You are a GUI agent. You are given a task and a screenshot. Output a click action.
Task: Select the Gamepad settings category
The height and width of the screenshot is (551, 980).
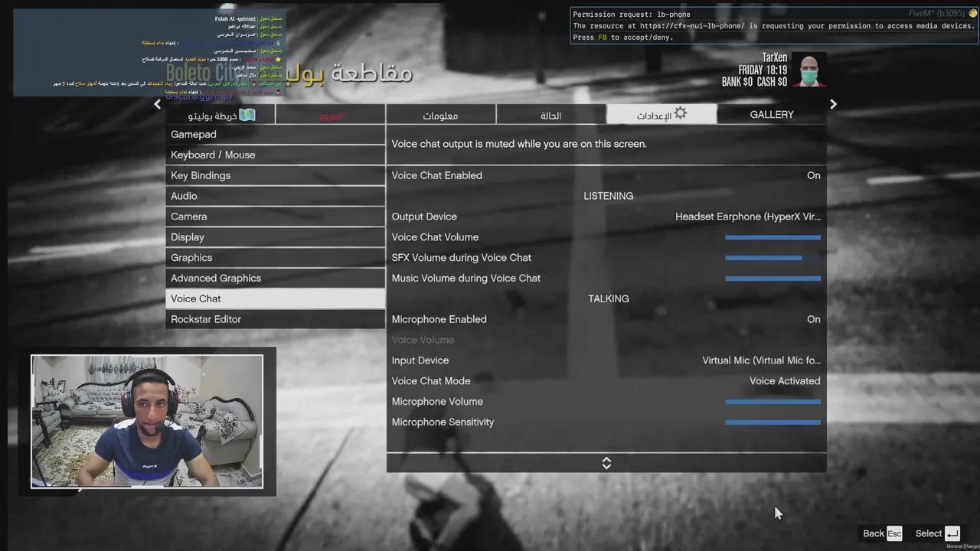click(275, 135)
